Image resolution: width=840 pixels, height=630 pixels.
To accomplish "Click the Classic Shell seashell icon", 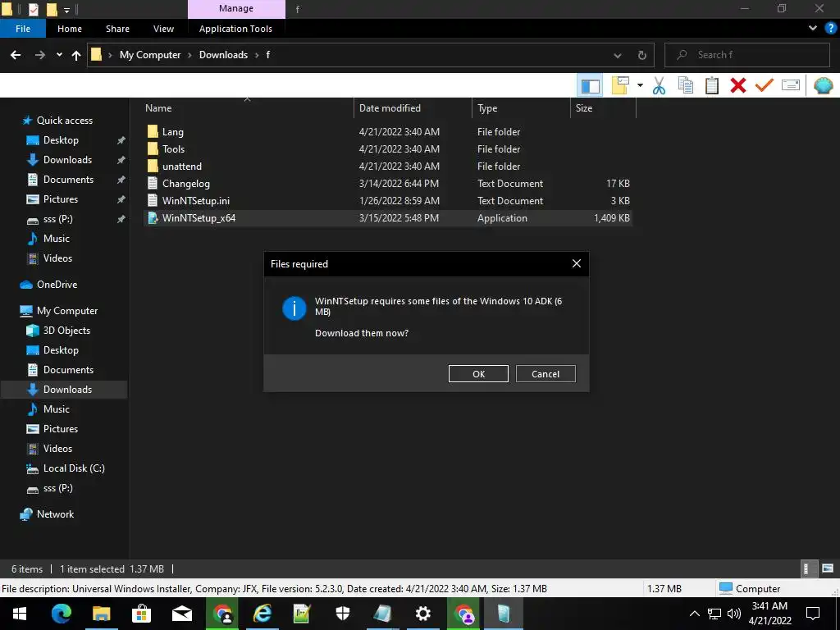I will [823, 85].
